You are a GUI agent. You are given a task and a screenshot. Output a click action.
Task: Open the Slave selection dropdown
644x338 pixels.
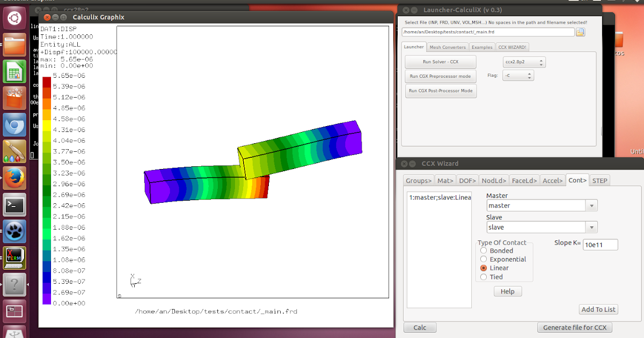click(x=591, y=227)
